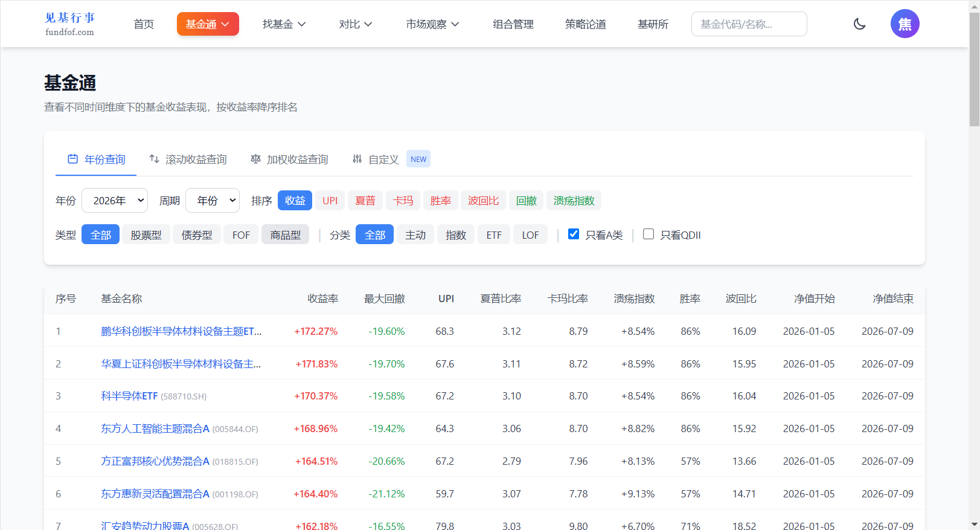Open 华夏上证科创板半导体材料设备主... fund link
This screenshot has width=980, height=530.
[181, 364]
